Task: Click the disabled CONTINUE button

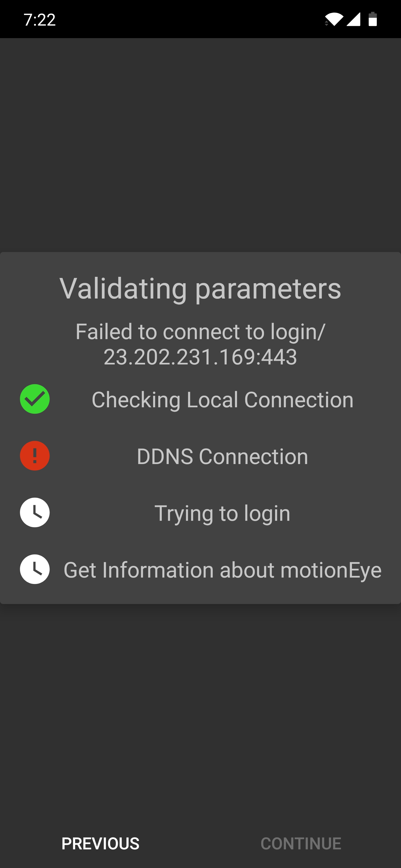Action: [301, 844]
